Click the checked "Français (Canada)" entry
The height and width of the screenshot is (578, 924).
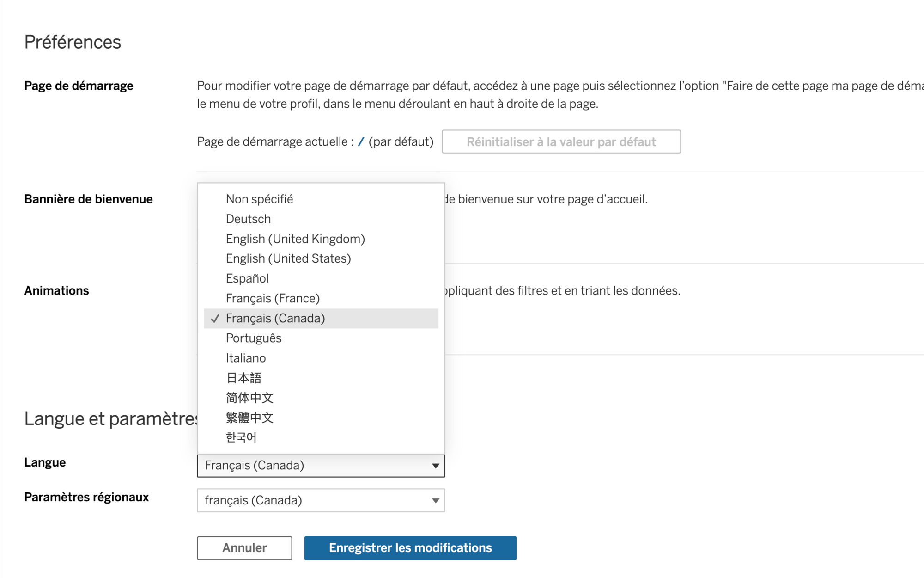pos(275,318)
